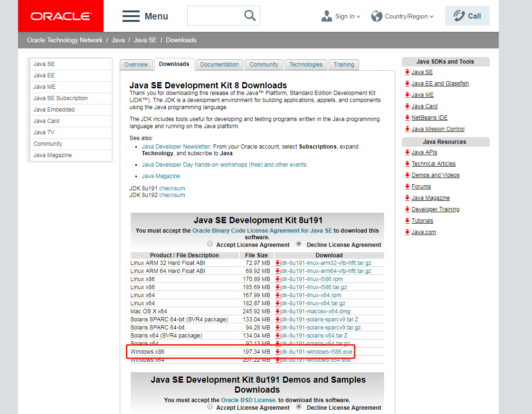Click download arrow icon for linux-x64.rpm

pos(277,295)
